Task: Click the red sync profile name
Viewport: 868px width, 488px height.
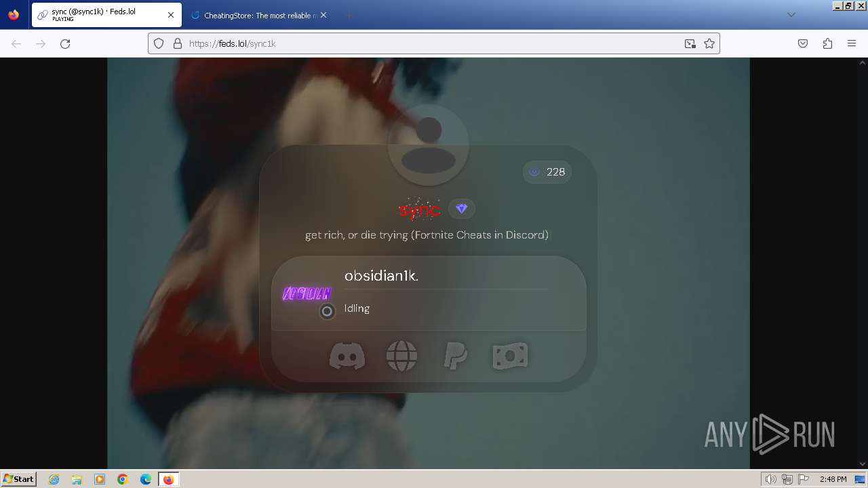Action: 420,209
